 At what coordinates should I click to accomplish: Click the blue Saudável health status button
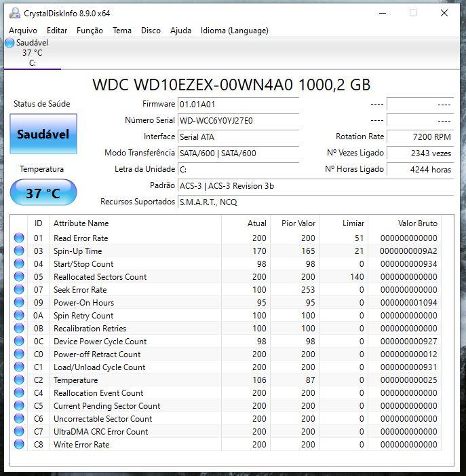point(43,134)
